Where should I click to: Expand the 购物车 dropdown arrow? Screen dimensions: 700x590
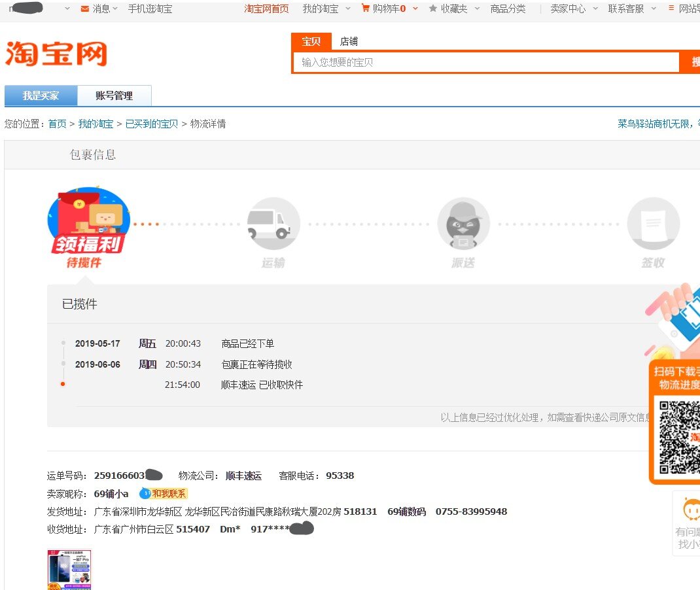415,9
